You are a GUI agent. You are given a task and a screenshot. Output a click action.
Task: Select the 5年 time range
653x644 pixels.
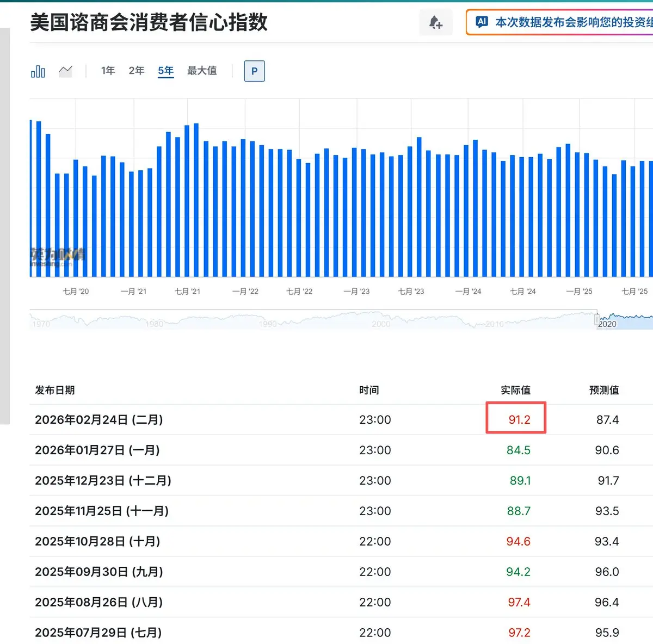click(x=165, y=71)
